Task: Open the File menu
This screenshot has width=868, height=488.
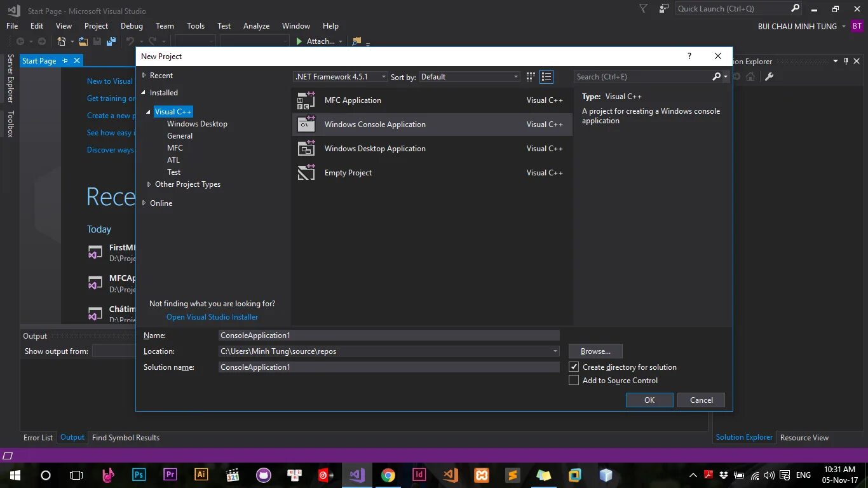Action: [12, 26]
